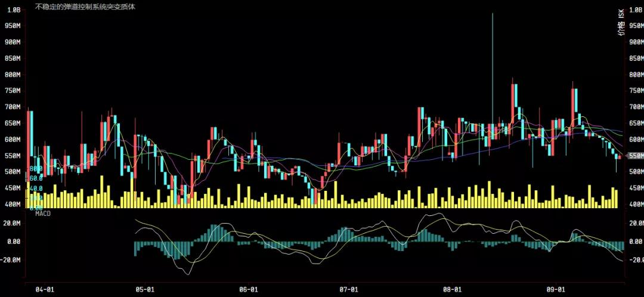Click the highlighted 550M current price tag
Image resolution: width=644 pixels, height=297 pixels.
(634, 156)
